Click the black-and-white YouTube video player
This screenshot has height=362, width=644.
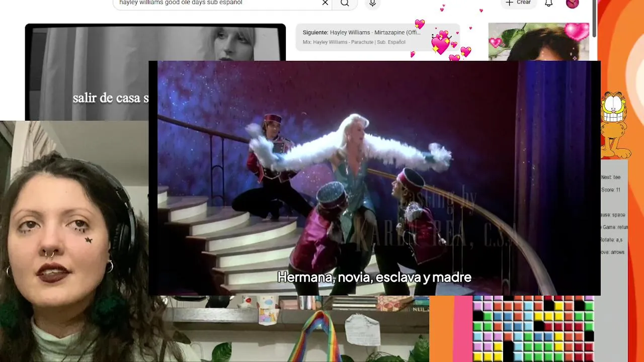pos(88,72)
